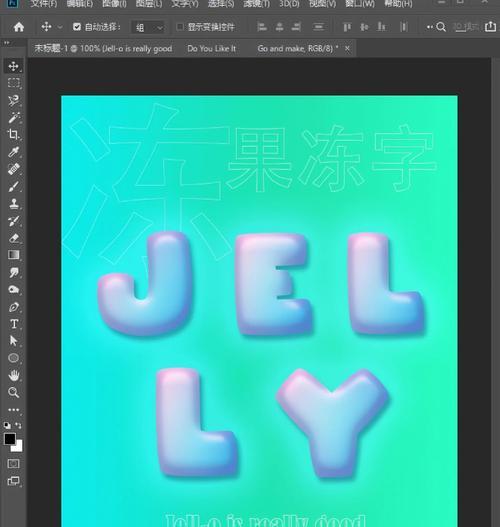The image size is (500, 527).
Task: Select the Eraser tool
Action: click(13, 238)
